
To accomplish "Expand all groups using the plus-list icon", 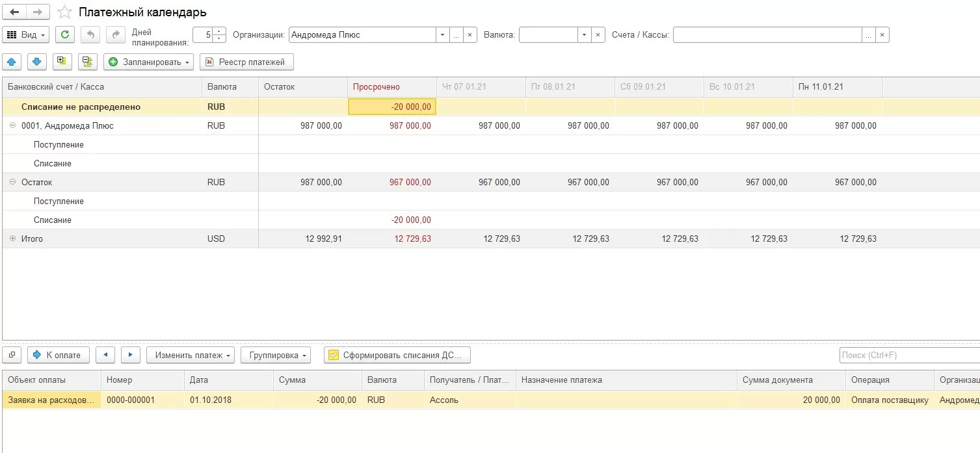I will click(62, 62).
